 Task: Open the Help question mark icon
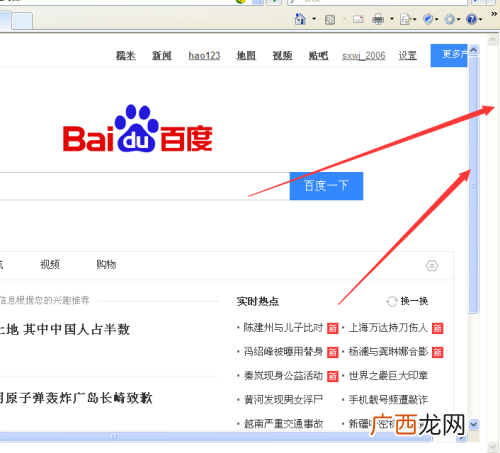pos(472,19)
